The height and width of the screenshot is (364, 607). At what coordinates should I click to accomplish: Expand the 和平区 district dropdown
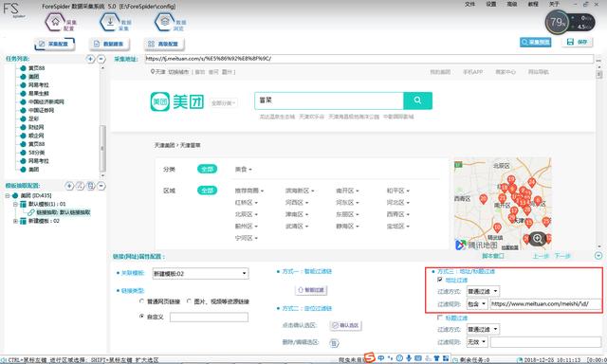click(x=397, y=191)
